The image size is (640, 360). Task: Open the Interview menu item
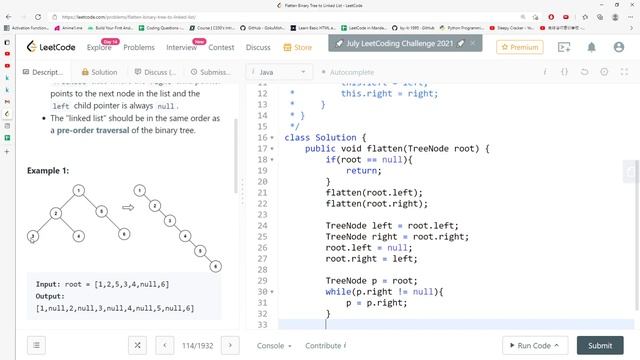(x=181, y=47)
